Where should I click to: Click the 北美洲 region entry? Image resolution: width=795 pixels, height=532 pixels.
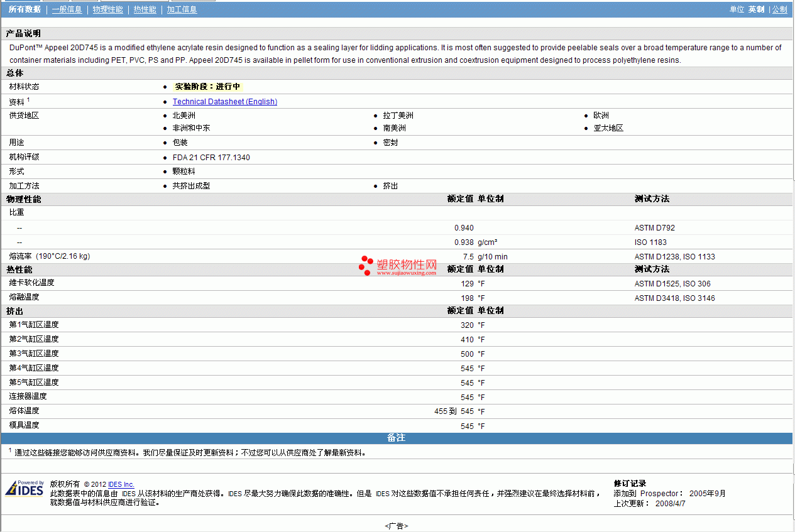click(x=184, y=116)
